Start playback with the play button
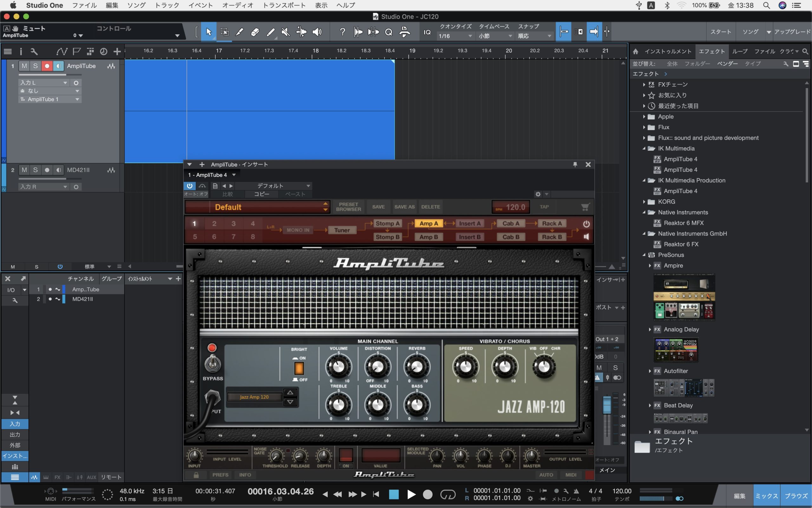Screen dimensions: 812x508 [411, 494]
